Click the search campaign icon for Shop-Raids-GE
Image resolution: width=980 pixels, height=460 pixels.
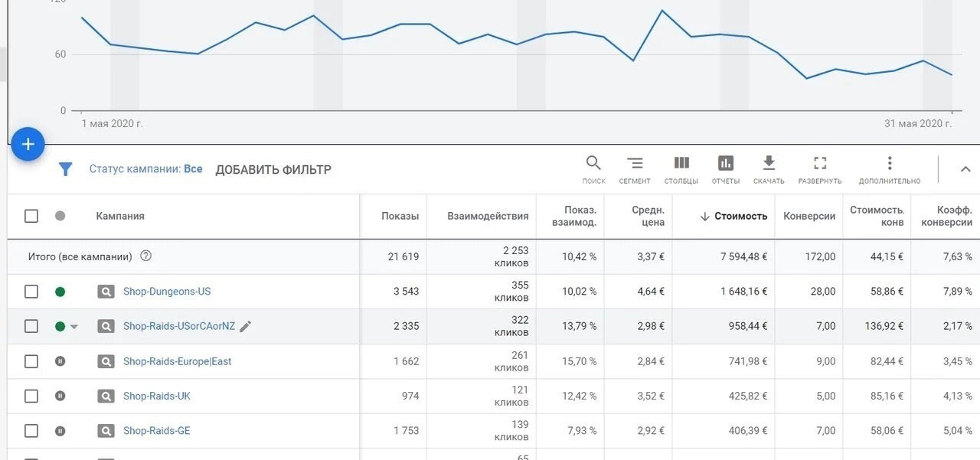click(x=106, y=431)
